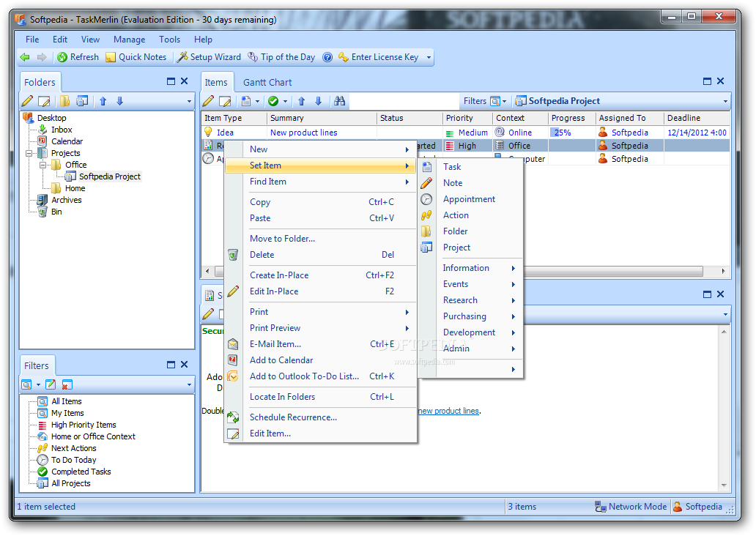Image resolution: width=756 pixels, height=536 pixels.
Task: Select Inbox in folder tree
Action: 62,130
